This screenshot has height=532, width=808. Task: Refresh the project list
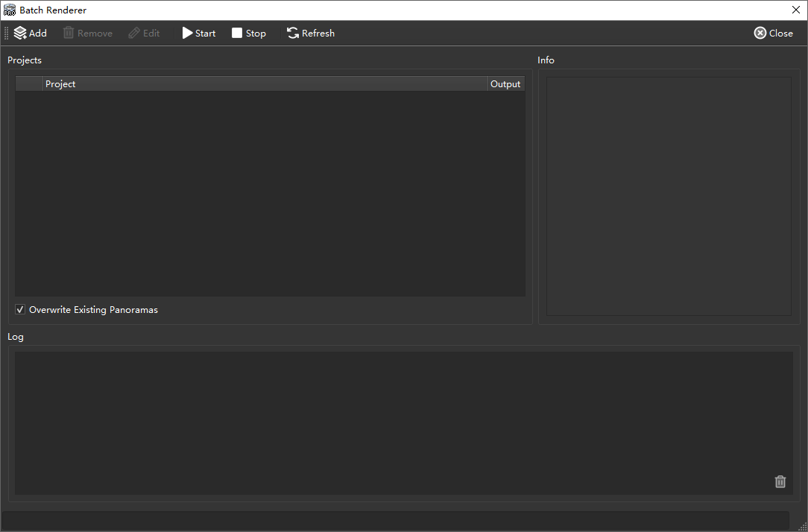311,33
